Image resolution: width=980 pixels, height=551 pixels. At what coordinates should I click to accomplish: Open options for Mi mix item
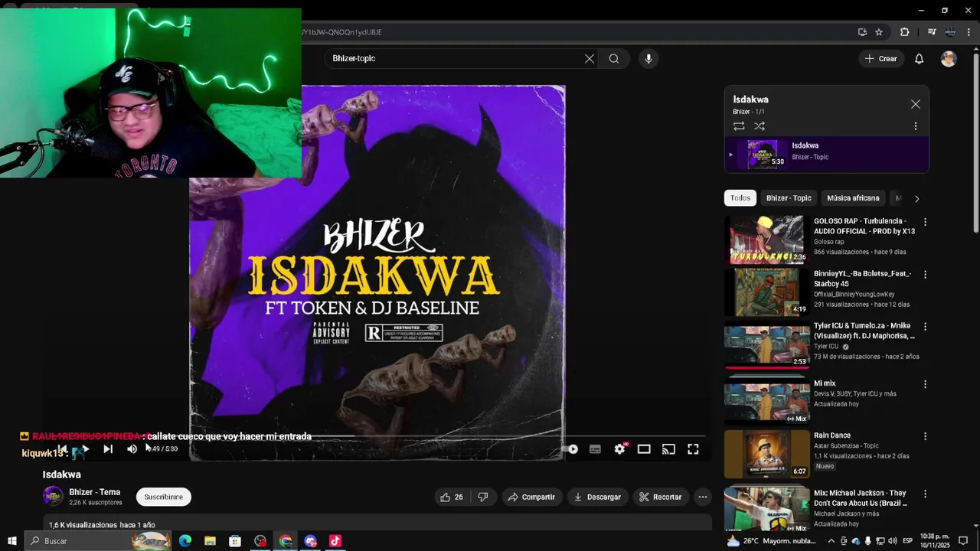925,384
